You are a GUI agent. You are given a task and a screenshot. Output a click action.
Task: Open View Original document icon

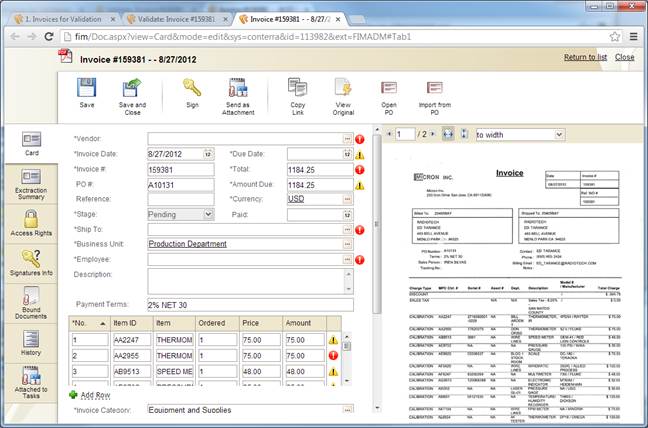pos(343,88)
